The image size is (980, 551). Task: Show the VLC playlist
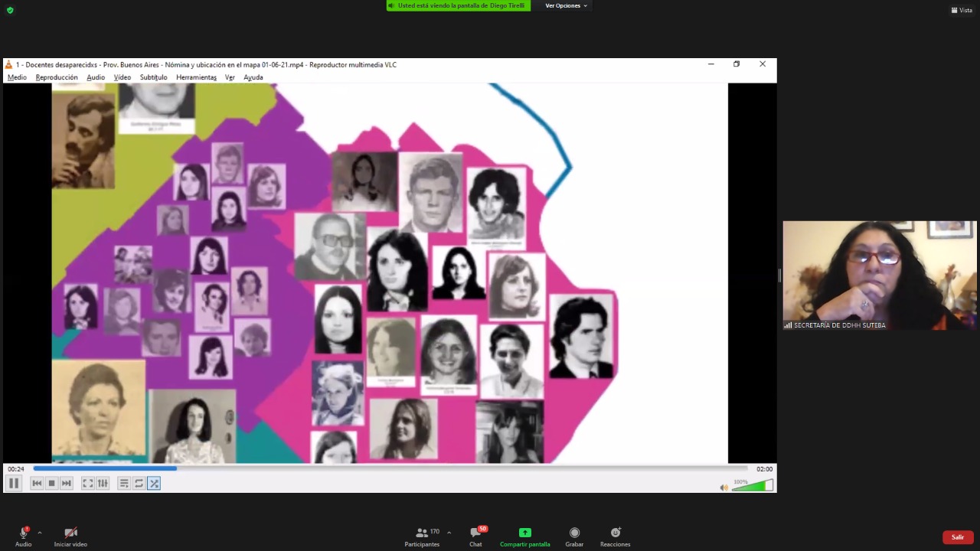[123, 483]
